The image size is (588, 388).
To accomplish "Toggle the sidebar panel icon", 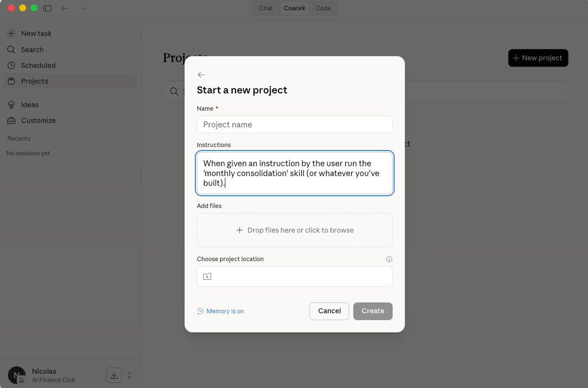I will tap(47, 8).
